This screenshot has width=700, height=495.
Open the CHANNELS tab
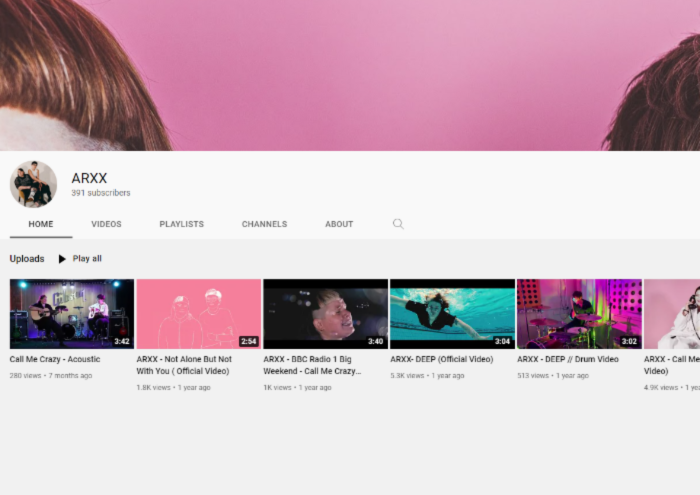(264, 224)
